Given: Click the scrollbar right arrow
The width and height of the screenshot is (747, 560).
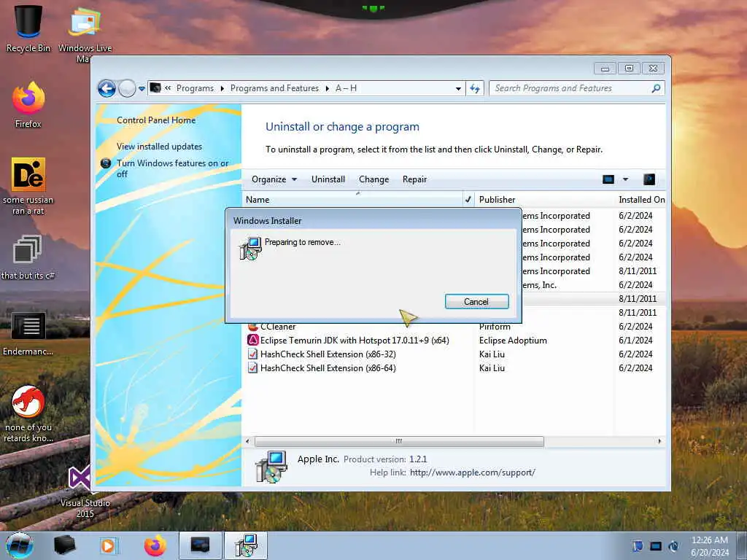Looking at the screenshot, I should pyautogui.click(x=659, y=441).
